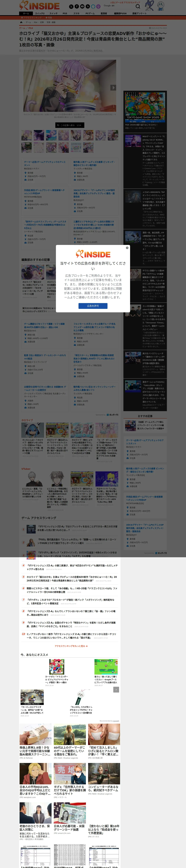Image resolution: width=186 pixels, height=868 pixels.
Task: Select the first gallery thumbnail under main image
Action: coord(27,135)
